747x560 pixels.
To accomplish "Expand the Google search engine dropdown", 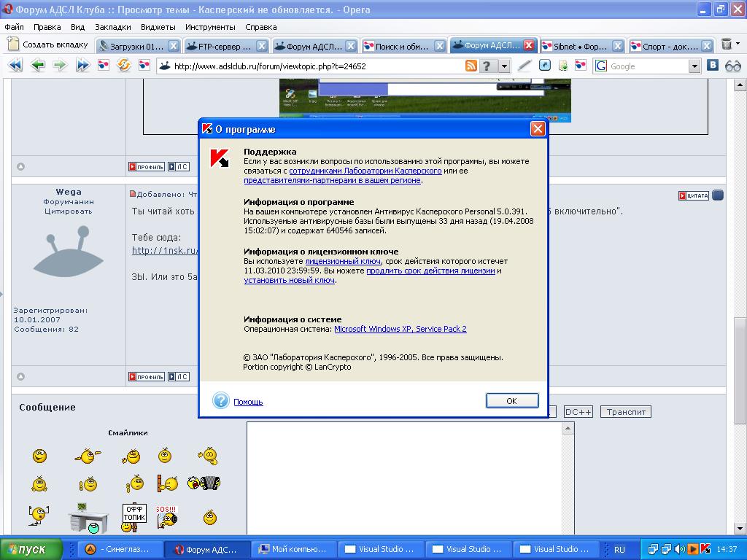I will coord(694,66).
